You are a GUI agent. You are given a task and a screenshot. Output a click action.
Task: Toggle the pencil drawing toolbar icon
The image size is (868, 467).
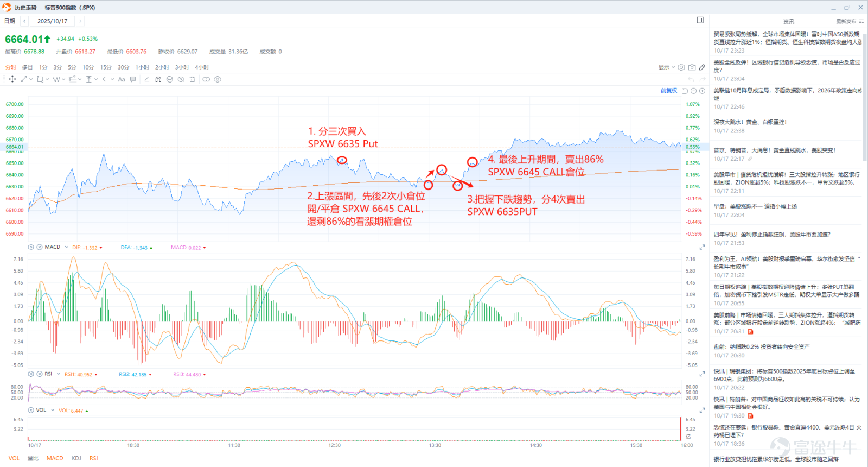click(x=702, y=67)
